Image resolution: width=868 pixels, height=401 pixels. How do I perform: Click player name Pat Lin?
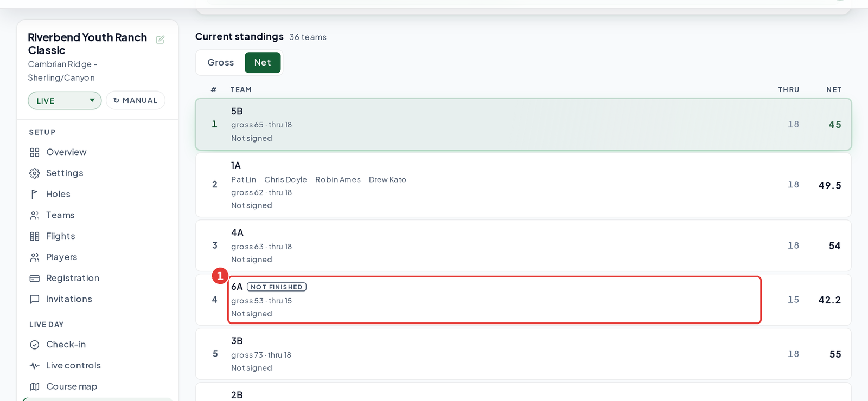click(244, 179)
